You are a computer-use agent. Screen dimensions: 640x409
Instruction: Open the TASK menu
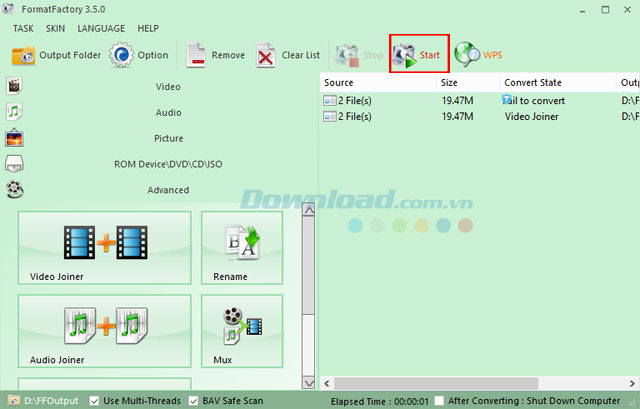(x=23, y=29)
